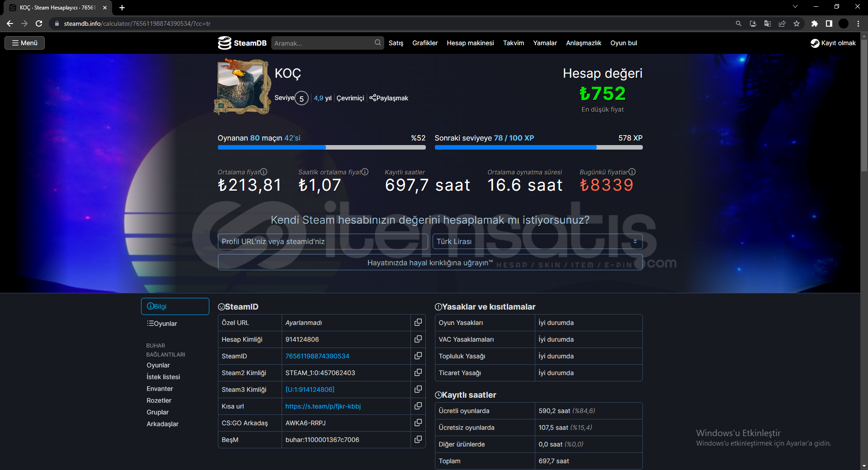Copy the SteamID row value
The height and width of the screenshot is (470, 868).
pyautogui.click(x=418, y=356)
